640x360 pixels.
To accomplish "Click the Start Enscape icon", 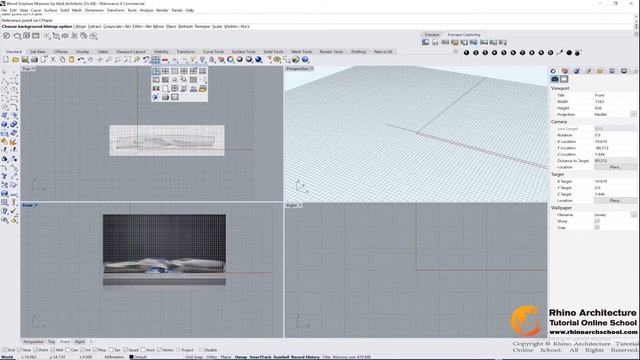I will pos(425,42).
